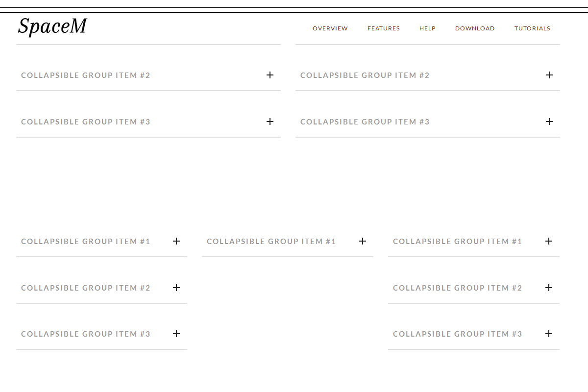Expand Collapsible Group Item #1 in lower-right accordion
The image size is (588, 392).
(474, 241)
